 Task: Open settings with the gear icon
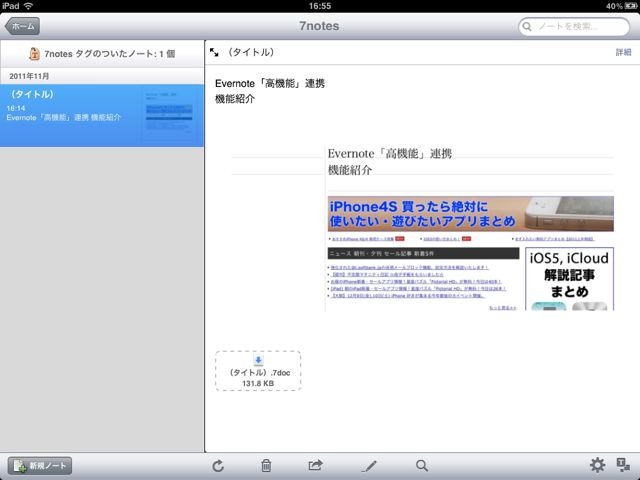(597, 465)
